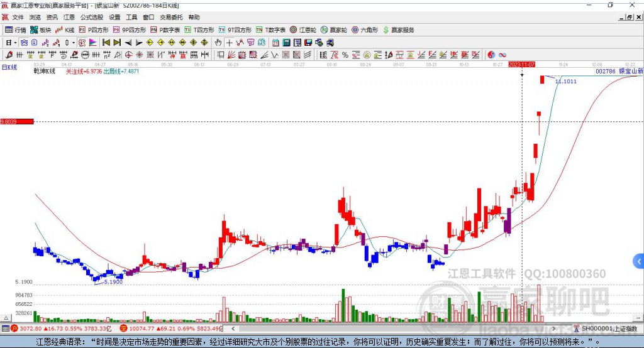Move chart left with black left arrow
The image size is (644, 348).
[x=128, y=43]
